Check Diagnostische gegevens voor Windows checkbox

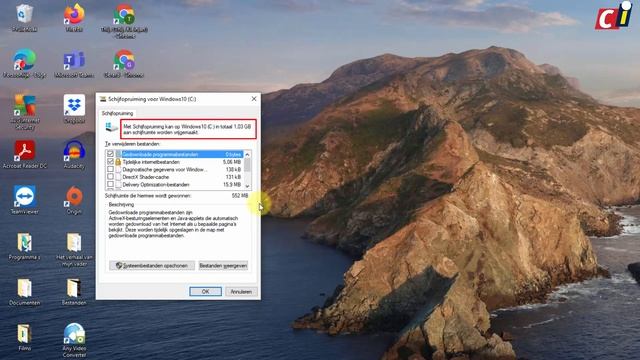pyautogui.click(x=110, y=169)
